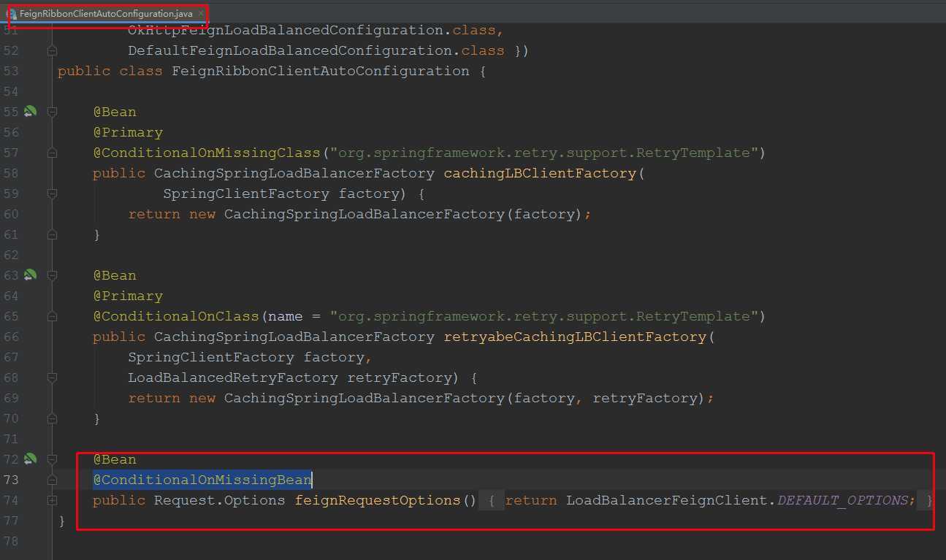946x560 pixels.
Task: Close the FeignRibbonClientAutoConfiguration.java tab
Action: [x=201, y=14]
